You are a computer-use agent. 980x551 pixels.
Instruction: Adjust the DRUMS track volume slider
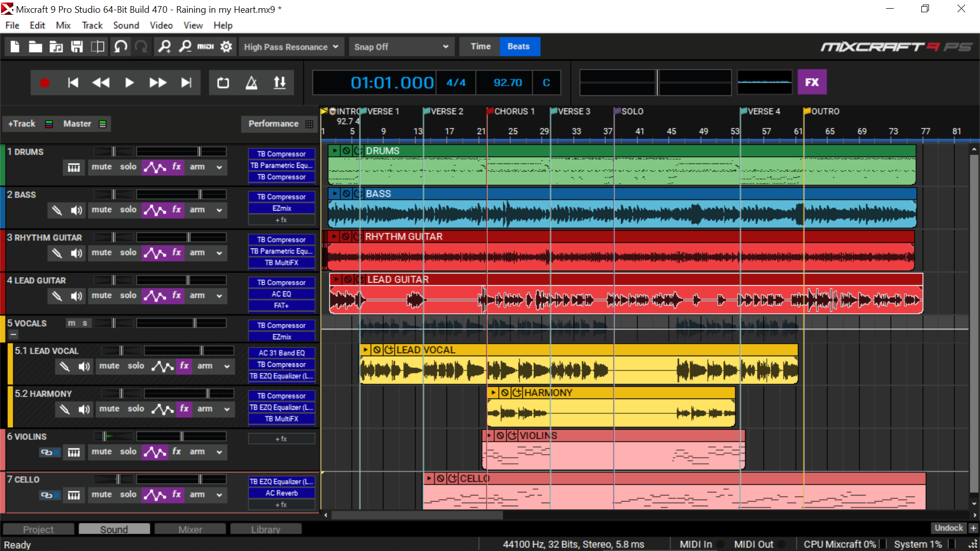pos(181,152)
